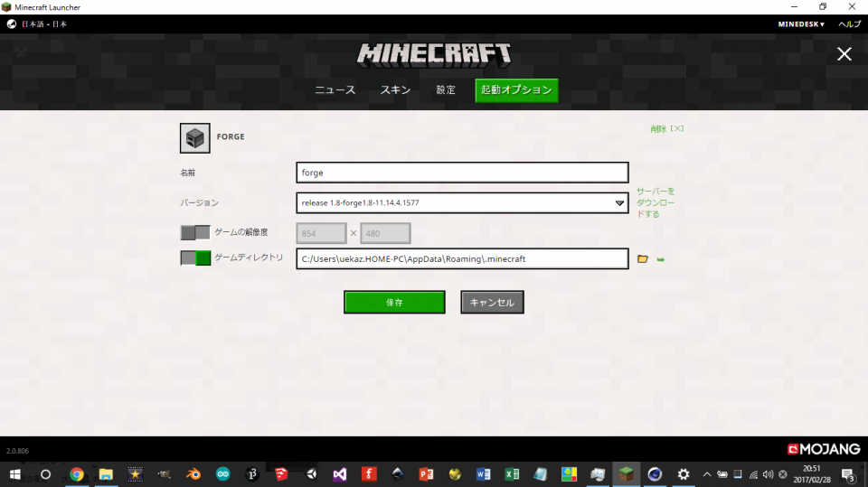The image size is (868, 487).
Task: Click resolution height field 480
Action: coord(385,233)
